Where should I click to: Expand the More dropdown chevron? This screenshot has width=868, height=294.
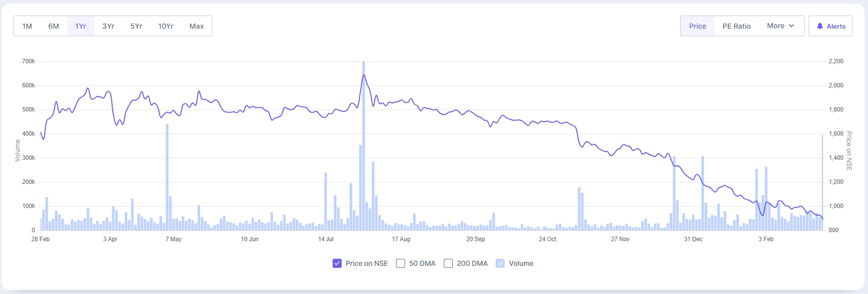(792, 26)
